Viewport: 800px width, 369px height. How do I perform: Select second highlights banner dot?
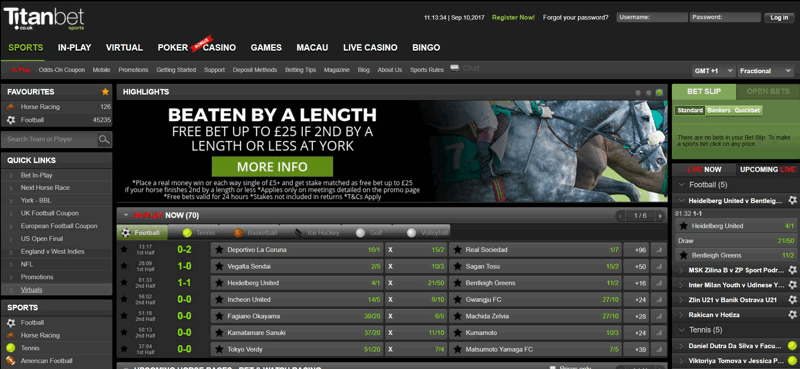648,93
